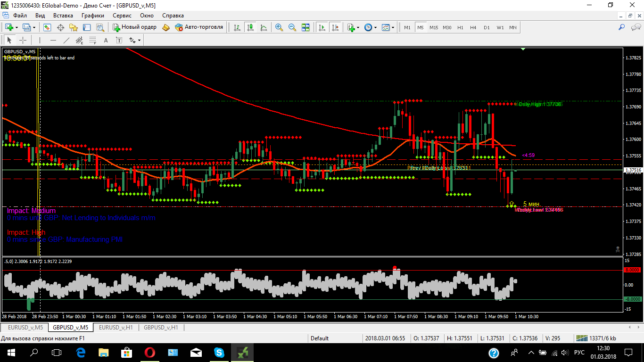
Task: Open the Файл menu
Action: [x=20, y=15]
